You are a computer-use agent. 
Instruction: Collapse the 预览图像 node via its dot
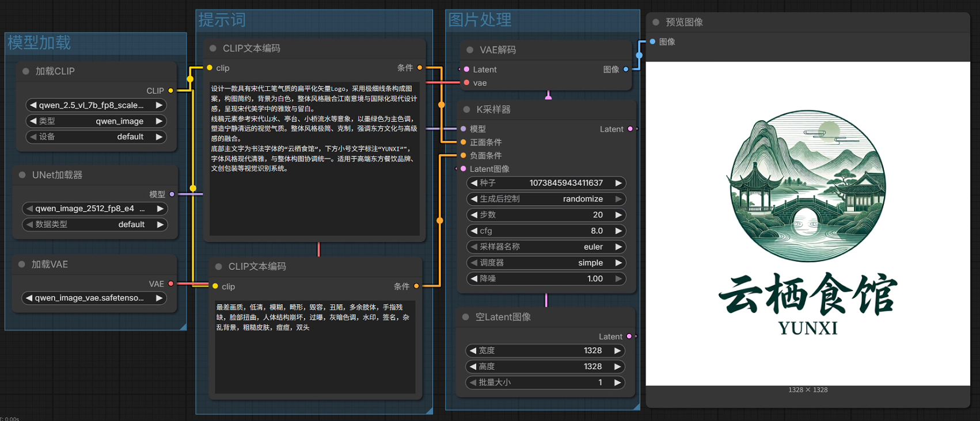tap(656, 22)
